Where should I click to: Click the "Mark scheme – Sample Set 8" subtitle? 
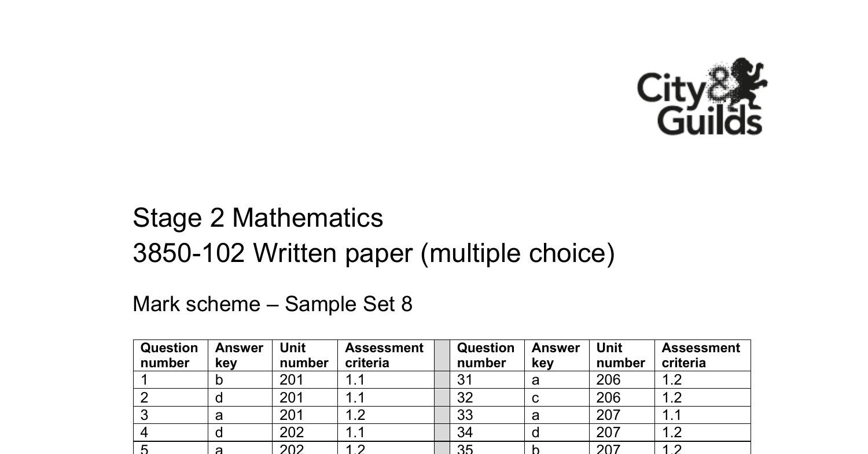[x=273, y=304]
